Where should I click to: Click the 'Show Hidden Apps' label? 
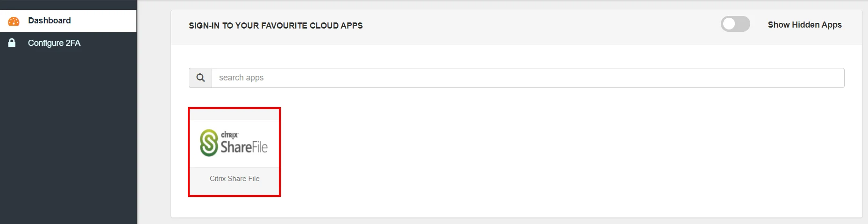804,25
